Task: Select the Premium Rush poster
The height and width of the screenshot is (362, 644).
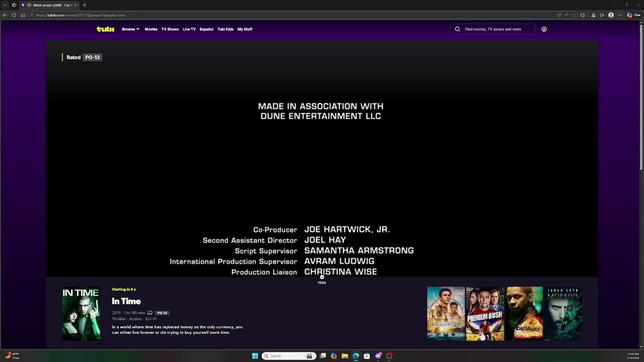Action: tap(485, 313)
